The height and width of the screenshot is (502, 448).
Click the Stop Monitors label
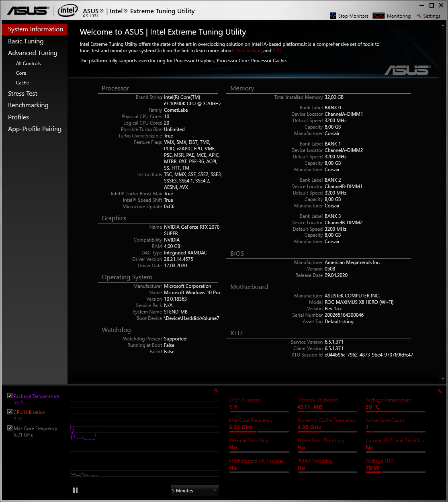pyautogui.click(x=353, y=16)
